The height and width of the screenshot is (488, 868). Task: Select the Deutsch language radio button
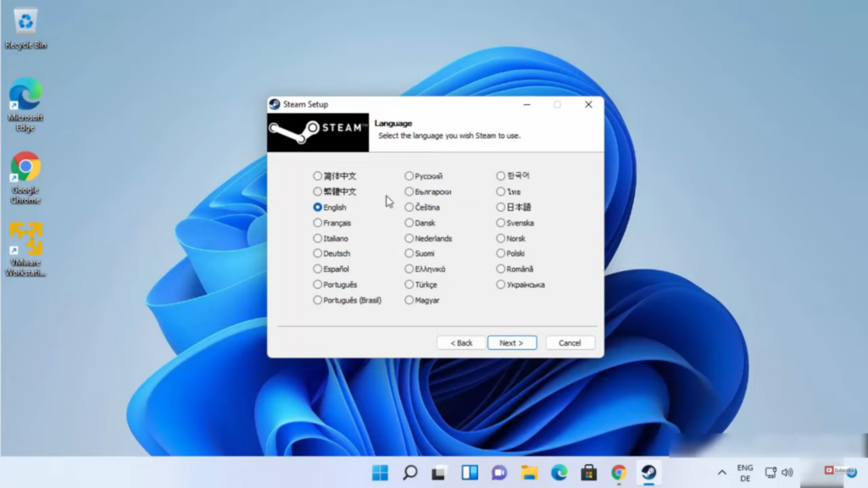(x=318, y=253)
